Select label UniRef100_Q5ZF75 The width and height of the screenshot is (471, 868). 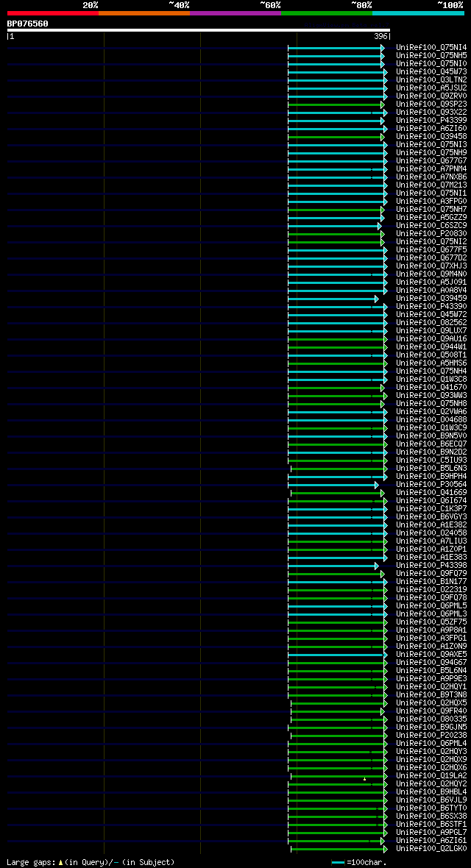coord(432,622)
